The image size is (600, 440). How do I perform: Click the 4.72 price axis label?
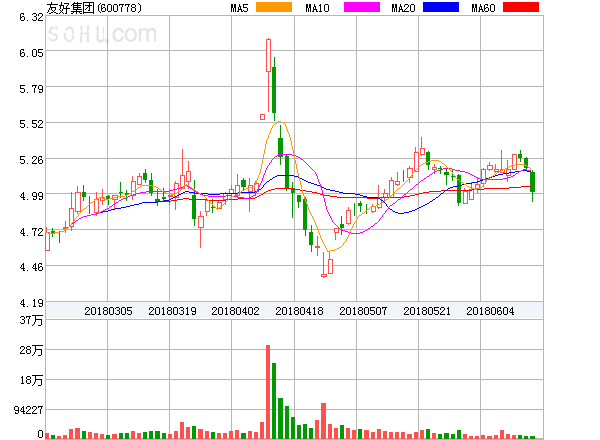[31, 232]
